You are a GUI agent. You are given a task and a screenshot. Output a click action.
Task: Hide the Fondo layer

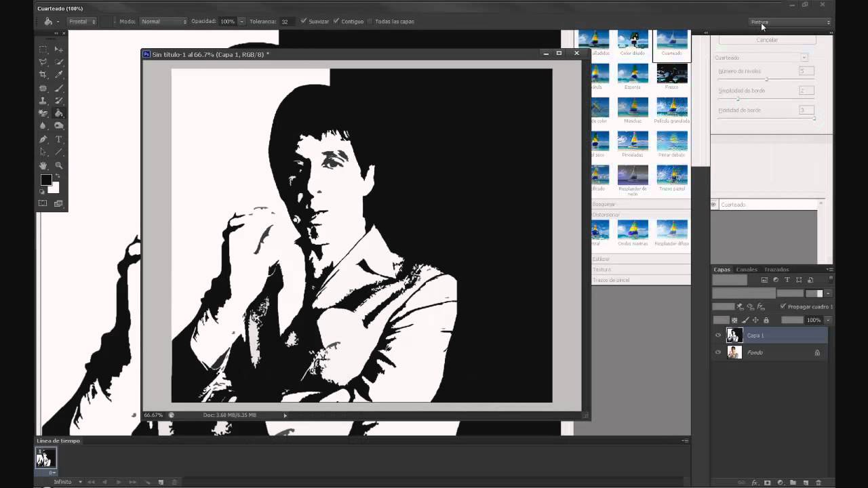pos(718,352)
